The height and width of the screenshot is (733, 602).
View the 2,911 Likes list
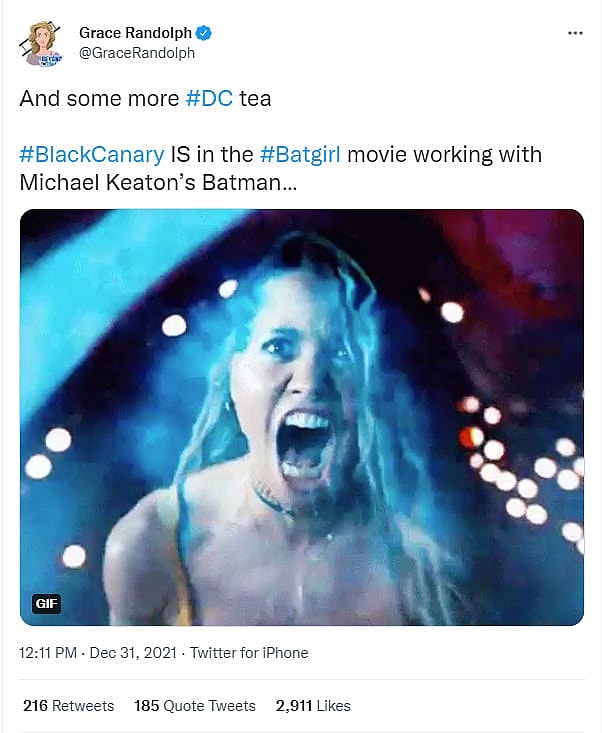312,705
